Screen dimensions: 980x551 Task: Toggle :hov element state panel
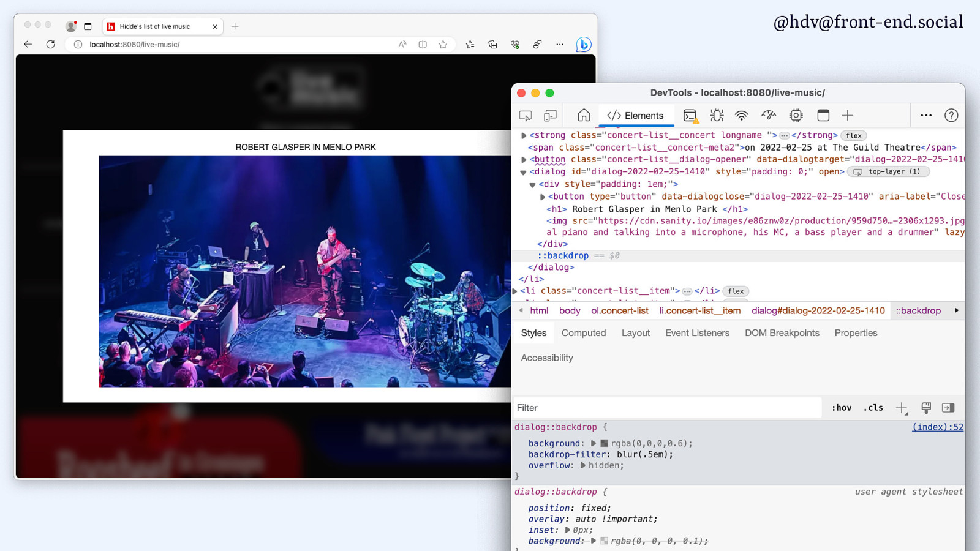pos(842,408)
